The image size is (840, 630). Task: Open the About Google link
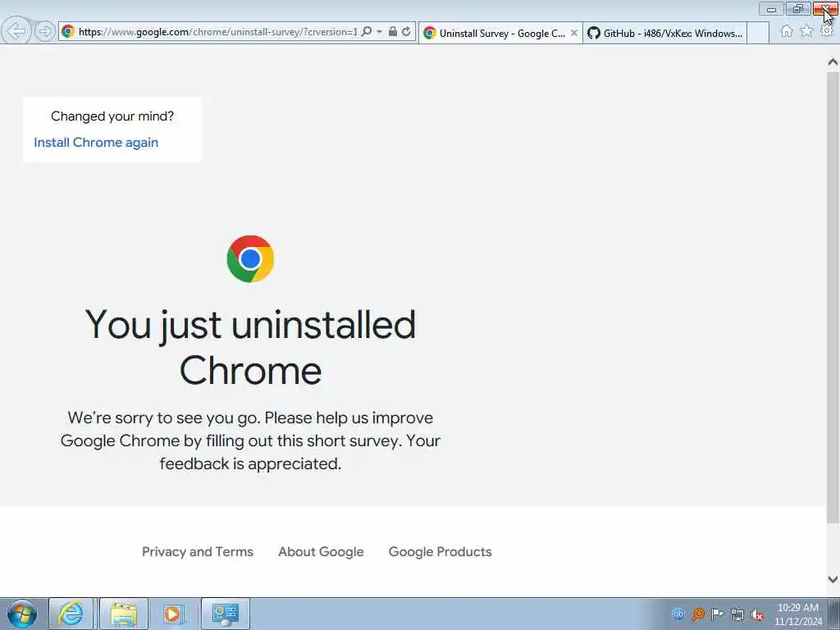coord(321,552)
